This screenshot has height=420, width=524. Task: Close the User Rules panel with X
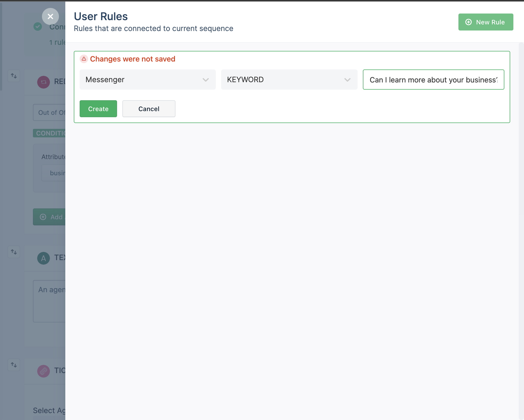(50, 16)
